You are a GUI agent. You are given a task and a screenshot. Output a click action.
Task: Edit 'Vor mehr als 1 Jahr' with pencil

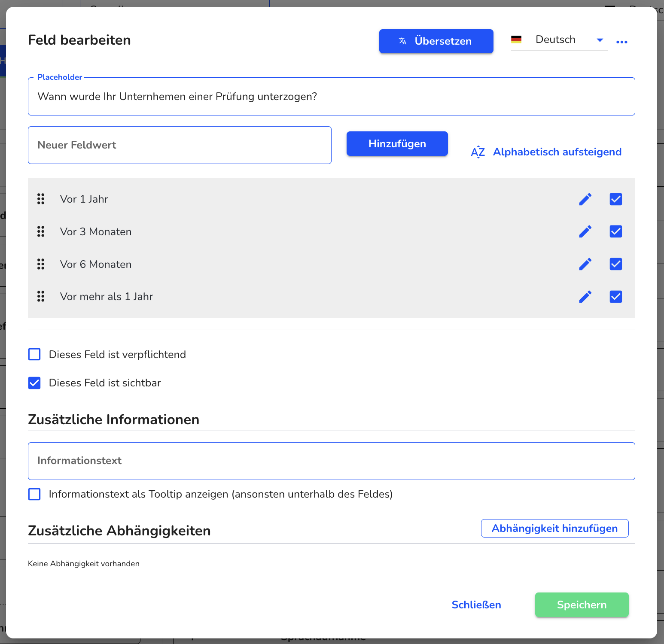pyautogui.click(x=585, y=297)
